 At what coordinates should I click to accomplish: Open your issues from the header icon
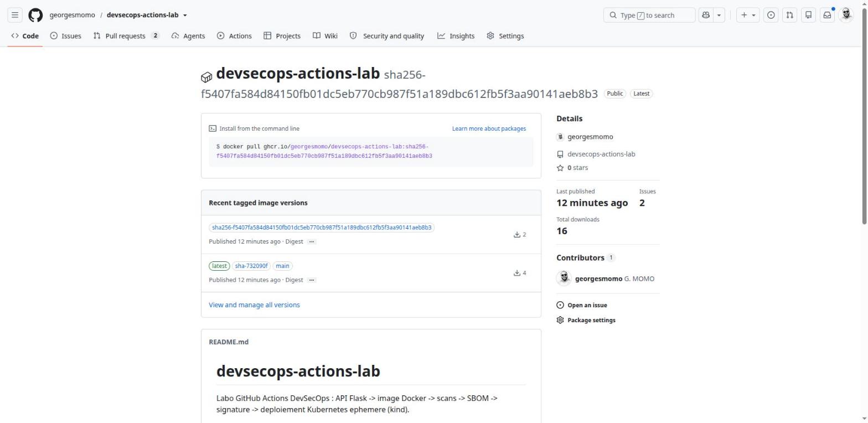771,15
